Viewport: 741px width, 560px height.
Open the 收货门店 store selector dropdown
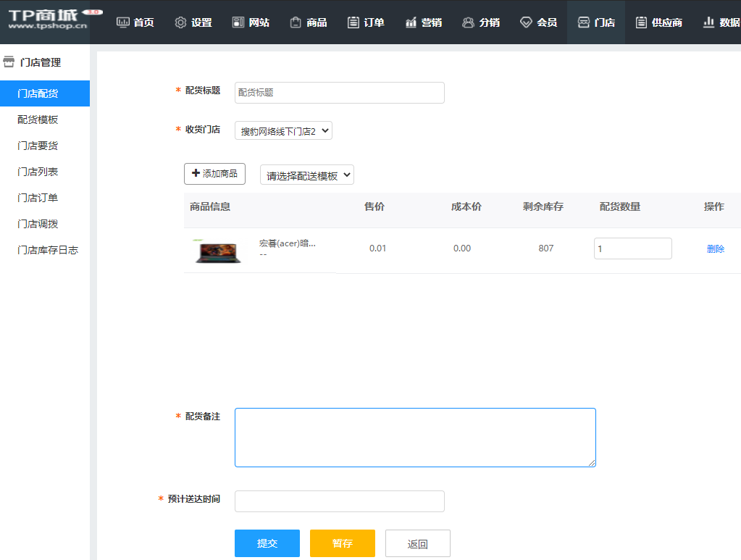click(x=282, y=130)
